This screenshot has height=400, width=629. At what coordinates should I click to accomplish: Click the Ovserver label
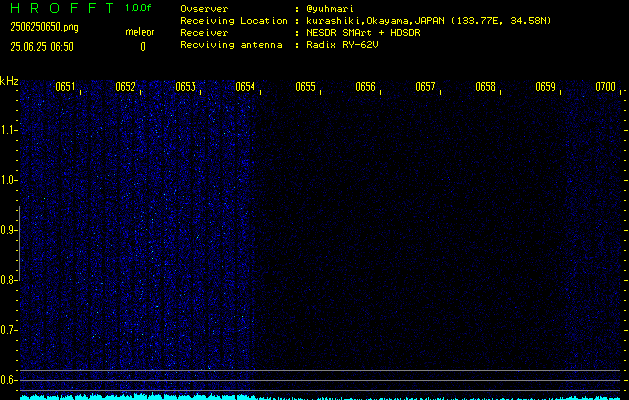click(x=204, y=9)
